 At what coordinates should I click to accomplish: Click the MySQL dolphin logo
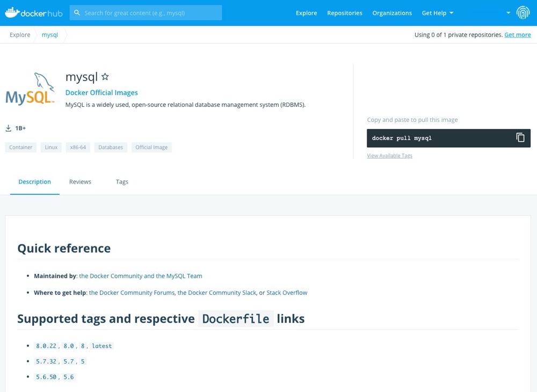click(x=30, y=89)
